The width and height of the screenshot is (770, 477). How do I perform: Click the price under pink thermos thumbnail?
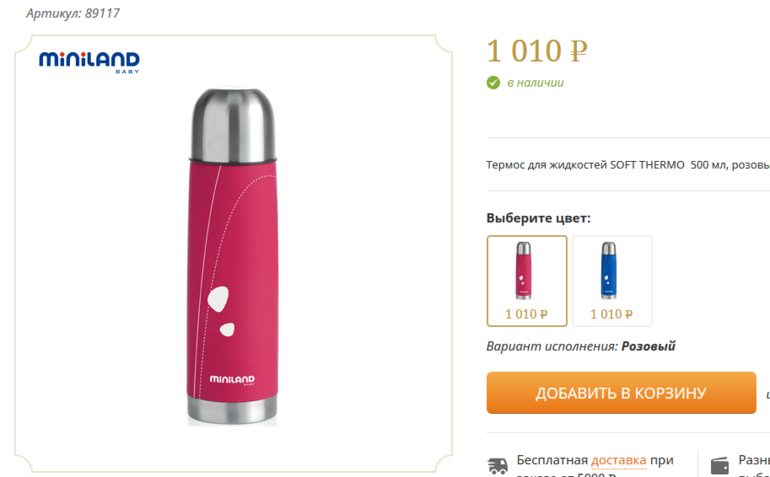(x=526, y=314)
